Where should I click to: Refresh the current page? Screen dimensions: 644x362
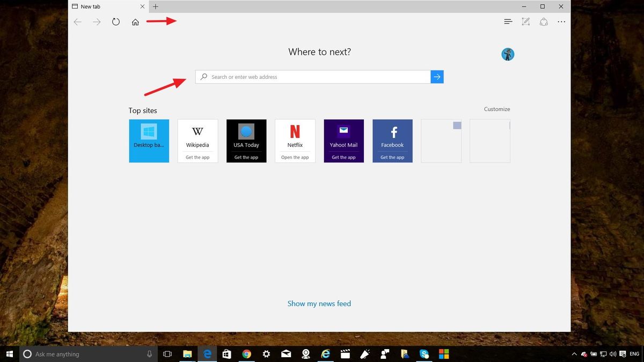coord(116,22)
